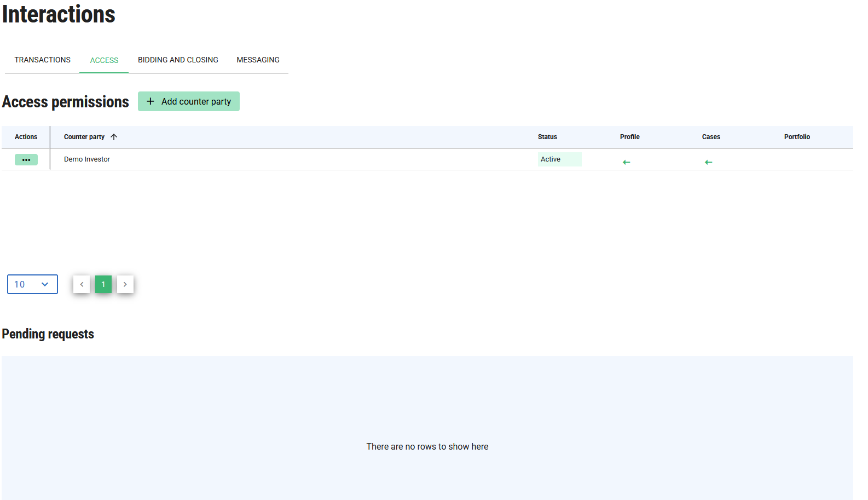Click the Counter party sort arrow
This screenshot has width=868, height=500.
pyautogui.click(x=114, y=137)
